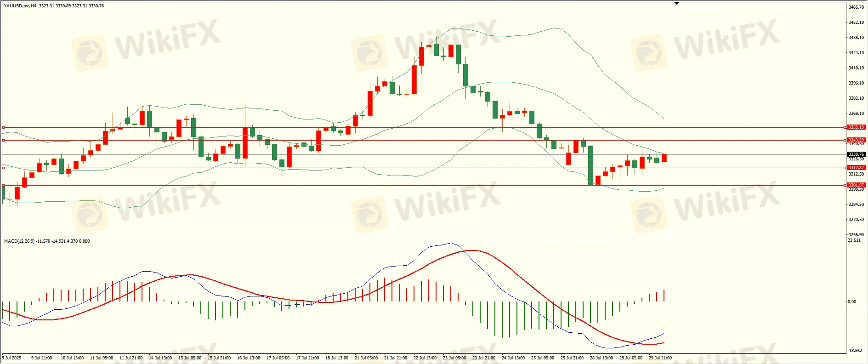
Task: Click the 15 Jul 05:00 time label
Action: click(x=190, y=358)
